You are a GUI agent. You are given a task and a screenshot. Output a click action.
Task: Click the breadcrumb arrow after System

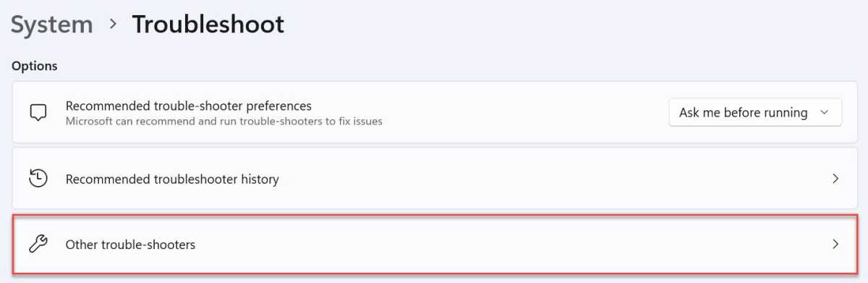[x=112, y=24]
